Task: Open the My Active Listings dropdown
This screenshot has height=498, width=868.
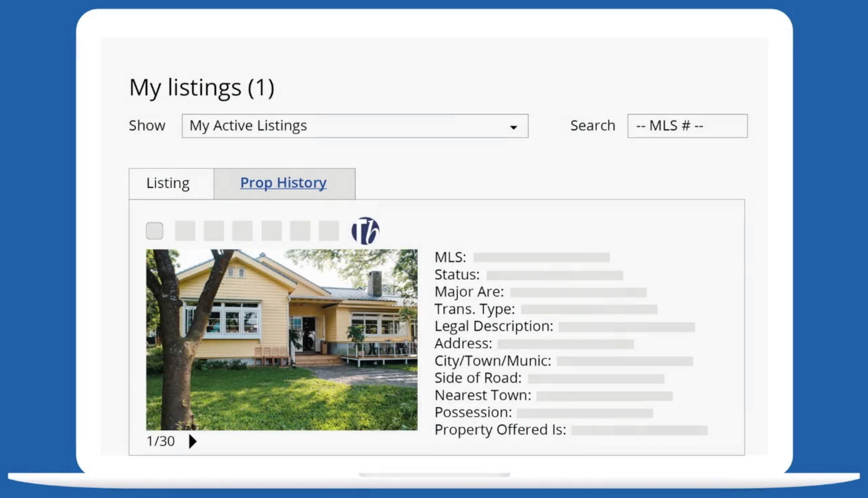Action: [355, 126]
